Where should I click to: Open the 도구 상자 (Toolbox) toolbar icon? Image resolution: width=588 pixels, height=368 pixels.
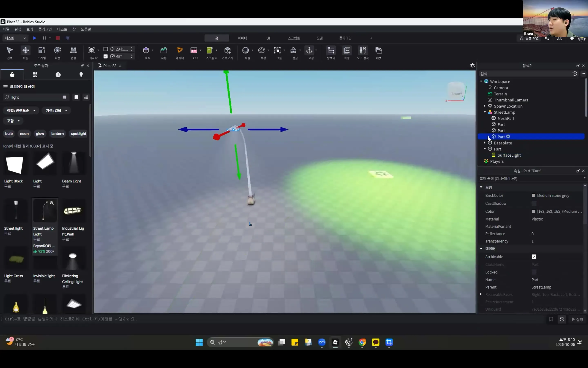pyautogui.click(x=363, y=53)
